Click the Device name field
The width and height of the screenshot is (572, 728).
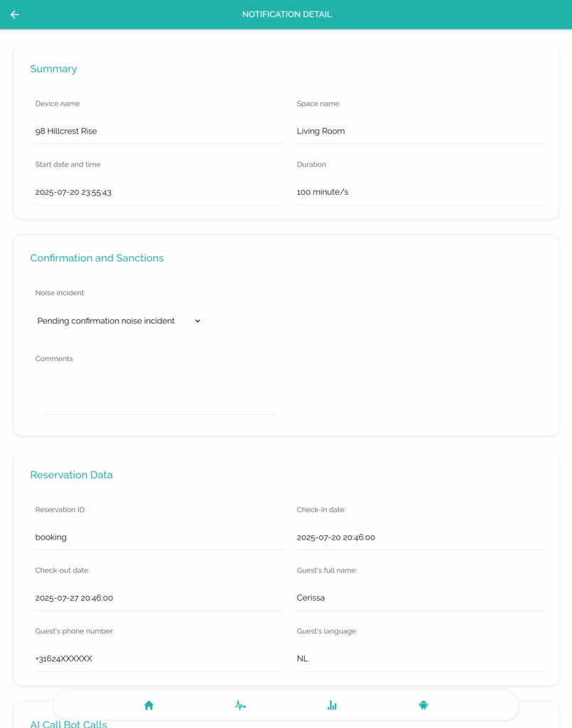click(159, 132)
